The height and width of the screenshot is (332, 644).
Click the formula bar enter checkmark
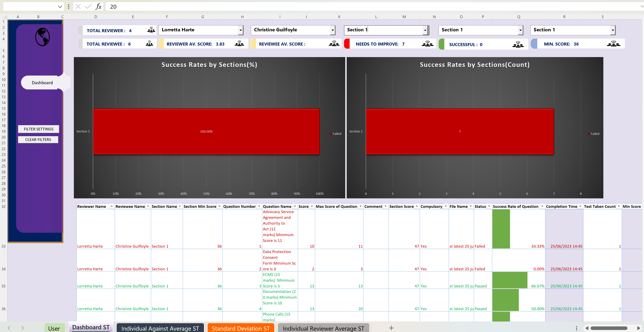(88, 6)
